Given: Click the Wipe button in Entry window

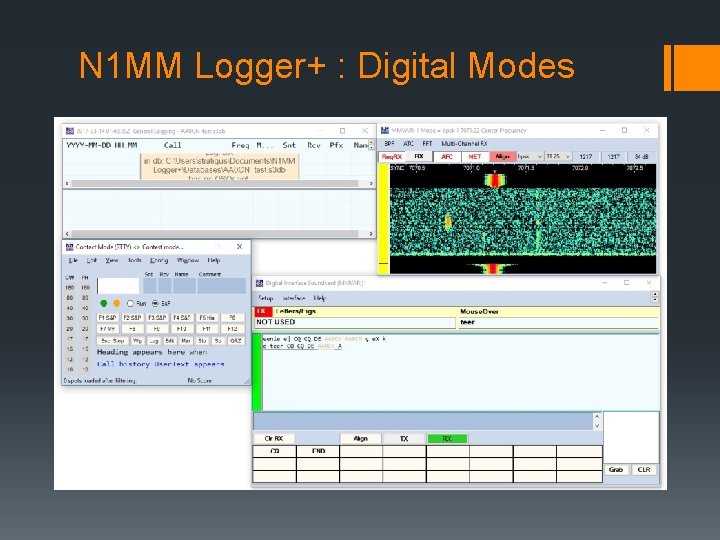Looking at the screenshot, I should [x=137, y=341].
